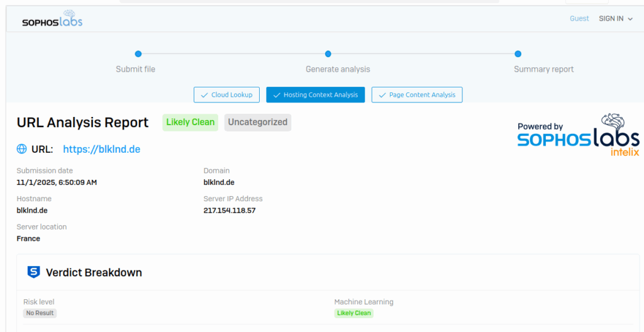Click the Sophos shield icon in Verdict Breakdown
The width and height of the screenshot is (644, 332).
(33, 272)
